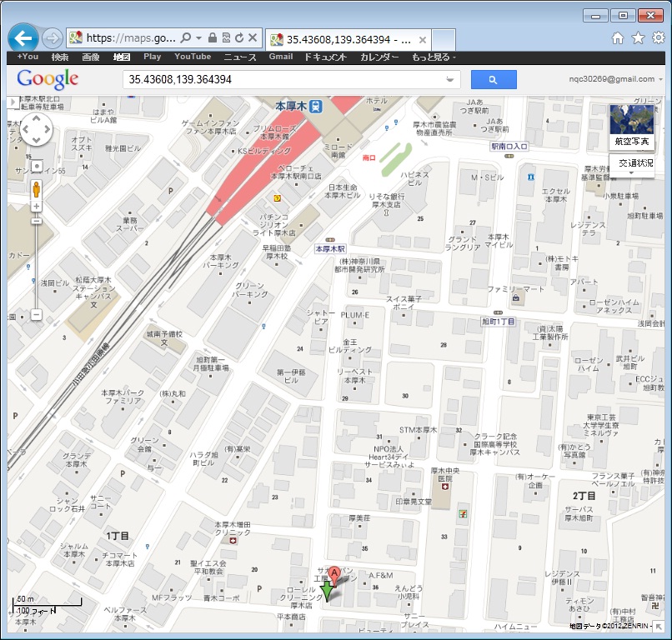Image resolution: width=672 pixels, height=640 pixels.
Task: Pan map with the navigation compass control
Action: point(37,129)
